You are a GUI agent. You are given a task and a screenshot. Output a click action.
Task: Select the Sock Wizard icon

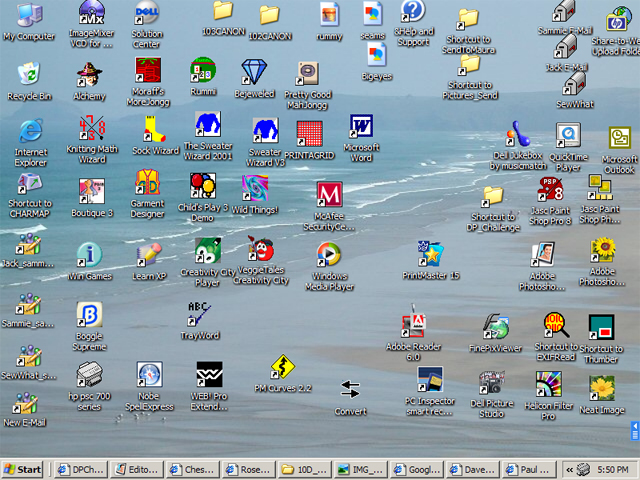tap(155, 130)
